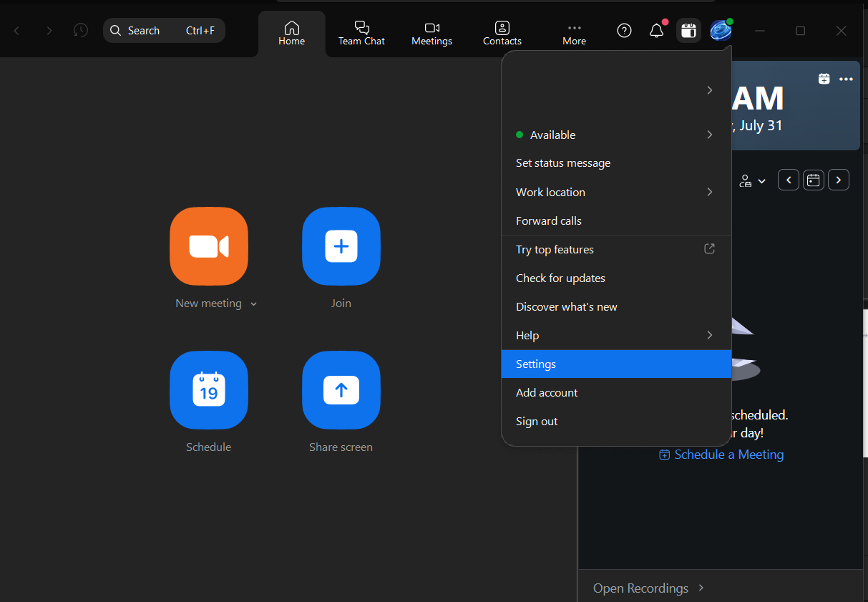Expand the New meeting dropdown arrow
Viewport: 868px width, 602px height.
253,304
